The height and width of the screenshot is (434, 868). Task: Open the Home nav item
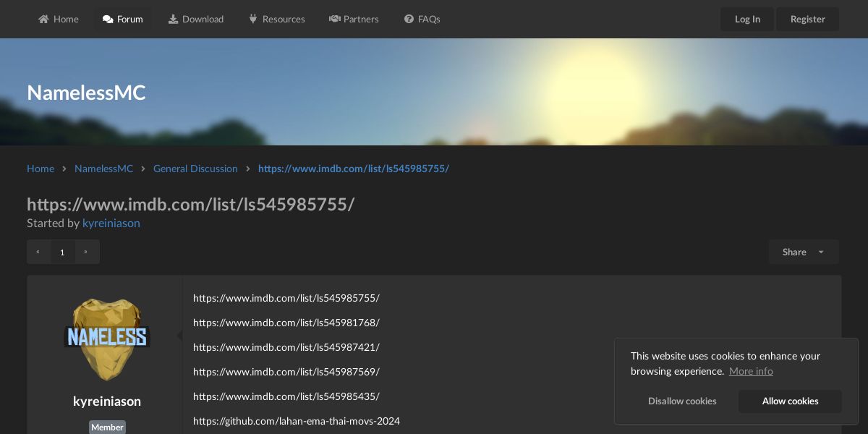[x=59, y=19]
